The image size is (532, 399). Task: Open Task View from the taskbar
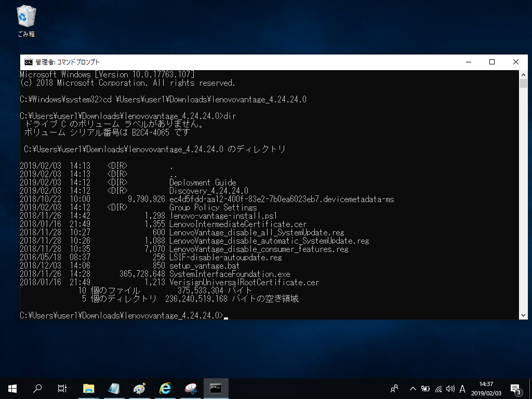tap(62, 389)
